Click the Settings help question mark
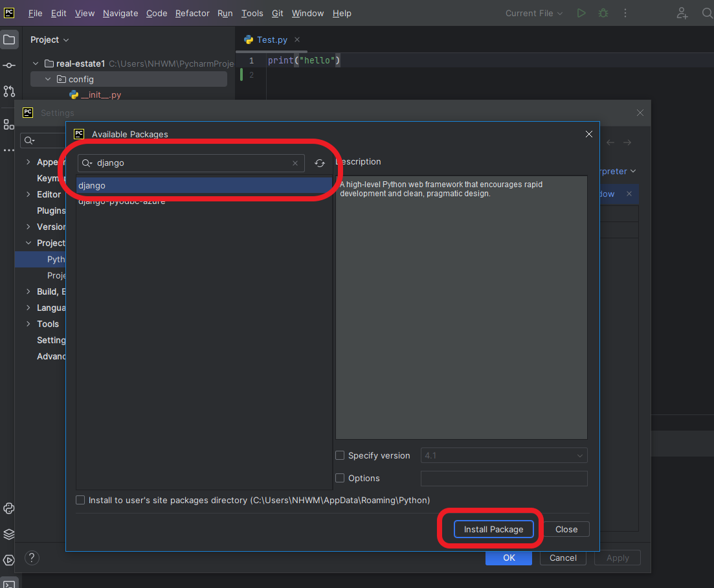The width and height of the screenshot is (714, 588). click(32, 558)
